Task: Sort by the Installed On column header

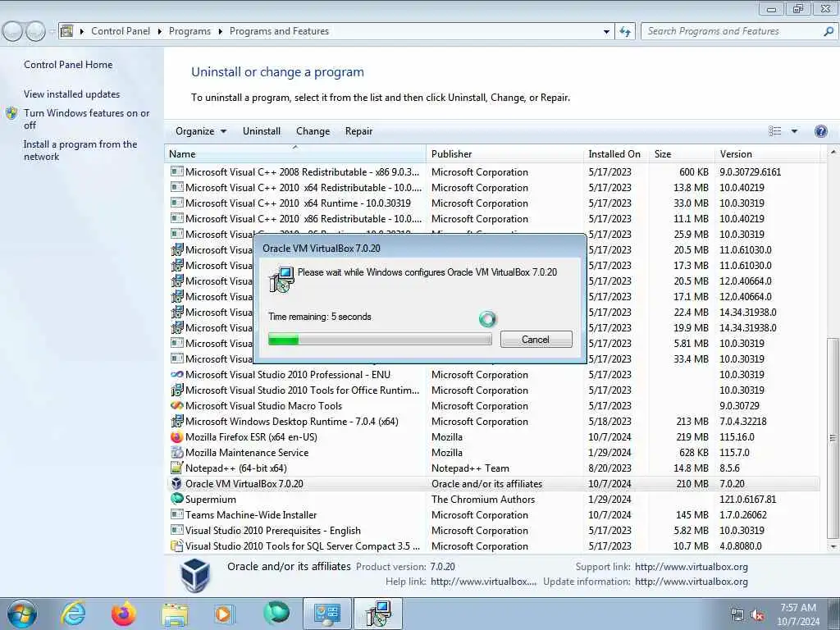Action: tap(615, 153)
